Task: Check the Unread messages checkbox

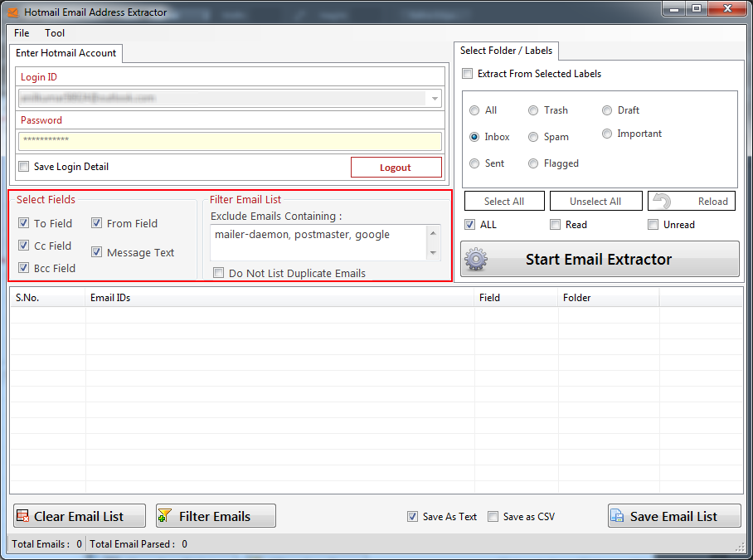Action: [653, 224]
